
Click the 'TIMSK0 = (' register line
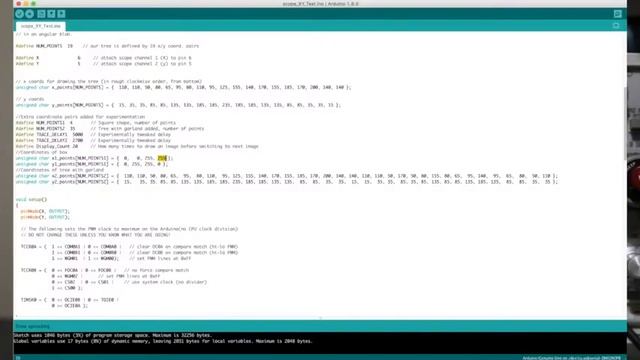click(x=70, y=300)
